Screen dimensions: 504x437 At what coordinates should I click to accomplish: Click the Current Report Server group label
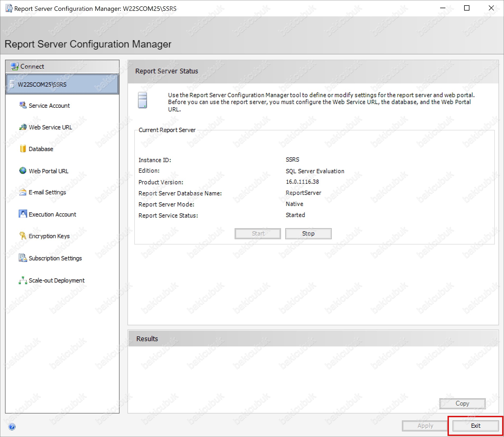pyautogui.click(x=167, y=130)
